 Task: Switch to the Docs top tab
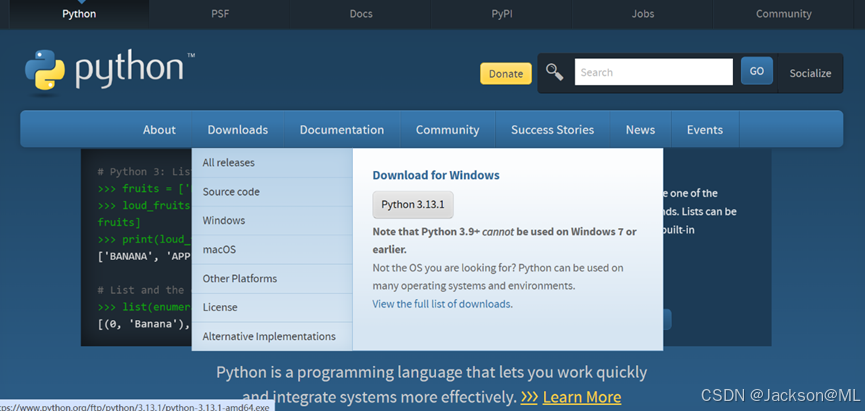[361, 14]
